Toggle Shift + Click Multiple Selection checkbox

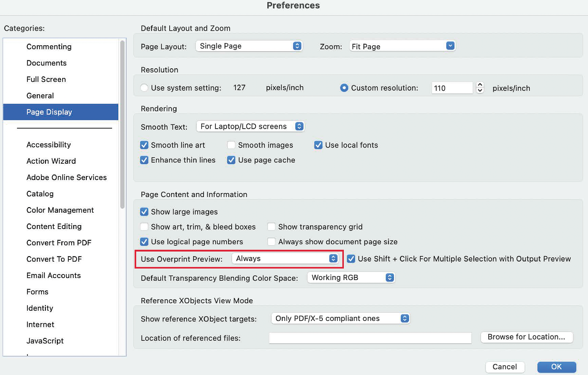(351, 259)
